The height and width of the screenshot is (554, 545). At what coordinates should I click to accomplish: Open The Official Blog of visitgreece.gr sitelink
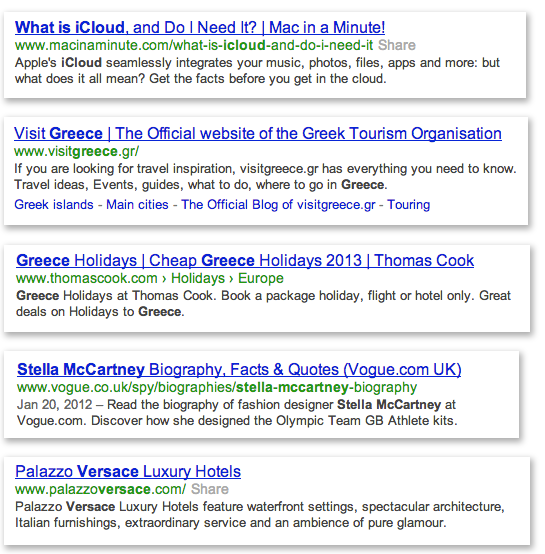click(278, 205)
